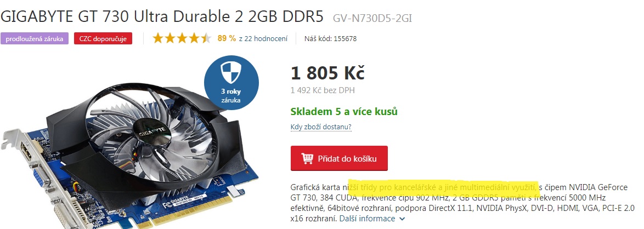Click the GV-N730D5-2GI model code

(372, 18)
